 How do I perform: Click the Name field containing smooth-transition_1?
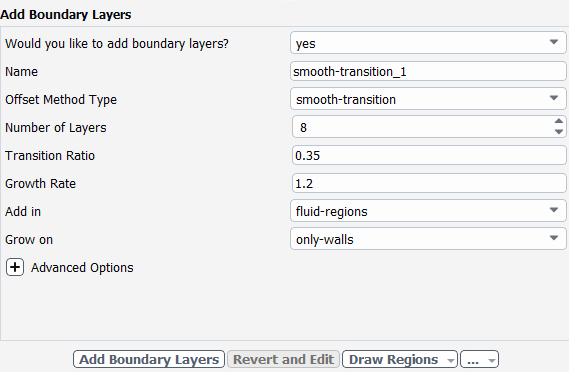pos(428,71)
